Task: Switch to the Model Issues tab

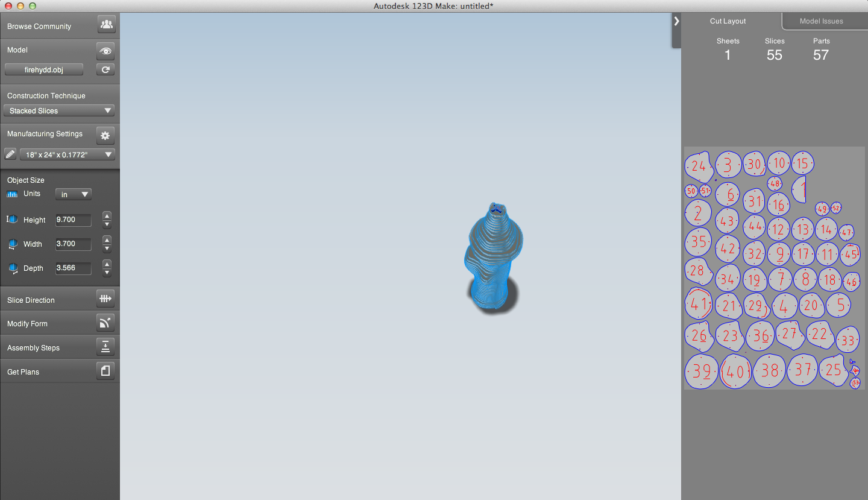Action: 821,21
